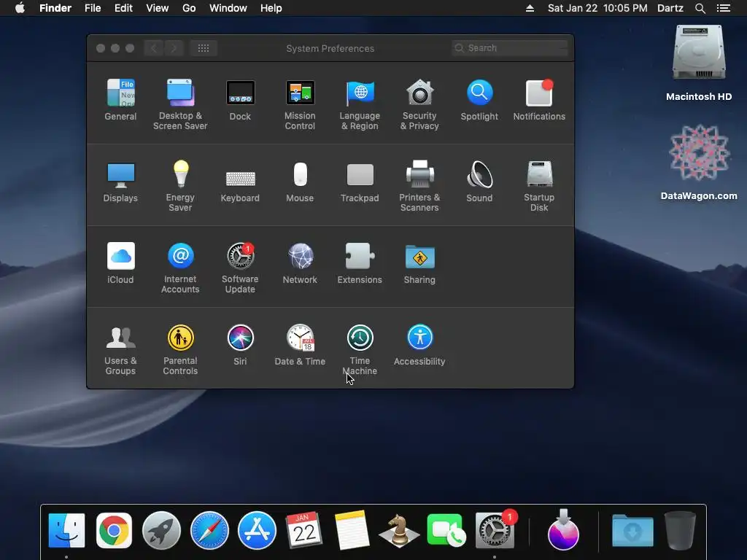Open the Apple menu

tap(20, 8)
